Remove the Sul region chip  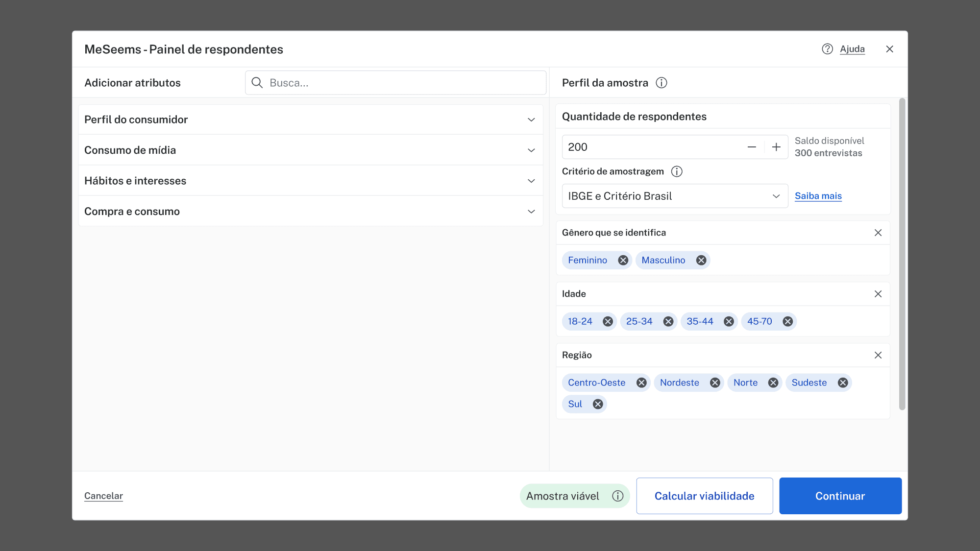[597, 404]
